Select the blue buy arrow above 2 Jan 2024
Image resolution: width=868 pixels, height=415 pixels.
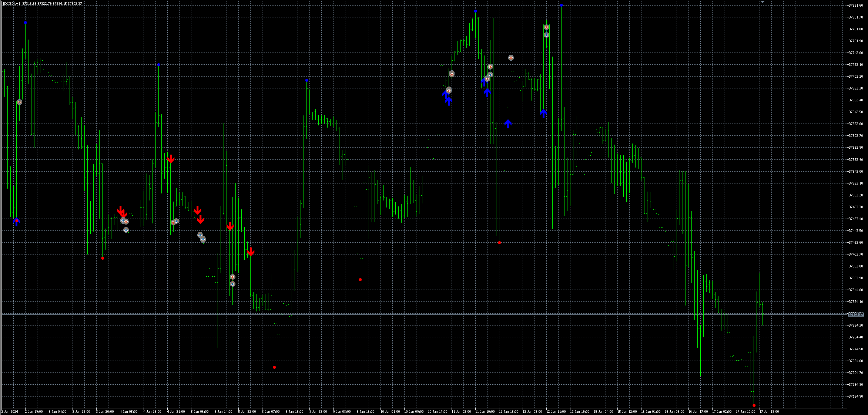(x=16, y=222)
